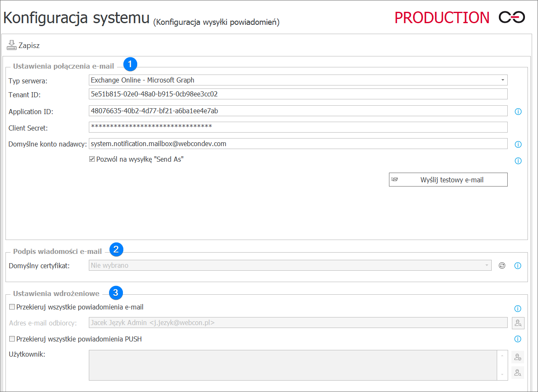Viewport: 538px width, 392px height.
Task: Uncheck Pozwól na wysyłkę "Send As"
Action: coord(92,160)
